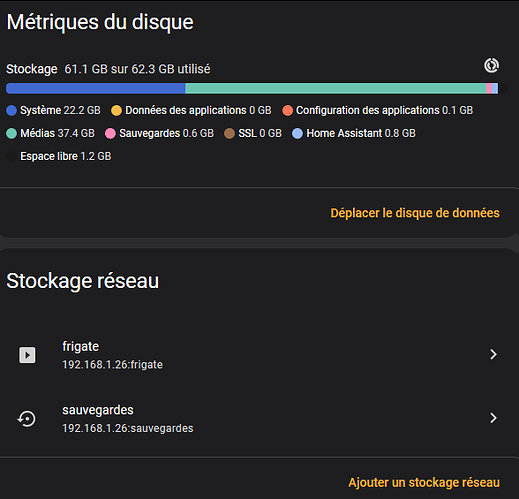Click the pink Sauvegardes legend dot
Image resolution: width=519 pixels, height=499 pixels.
[110, 134]
